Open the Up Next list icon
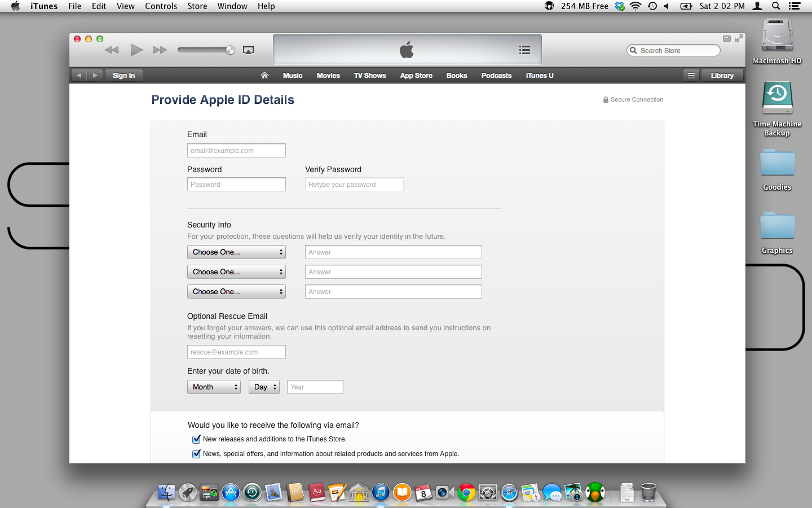 [x=524, y=50]
